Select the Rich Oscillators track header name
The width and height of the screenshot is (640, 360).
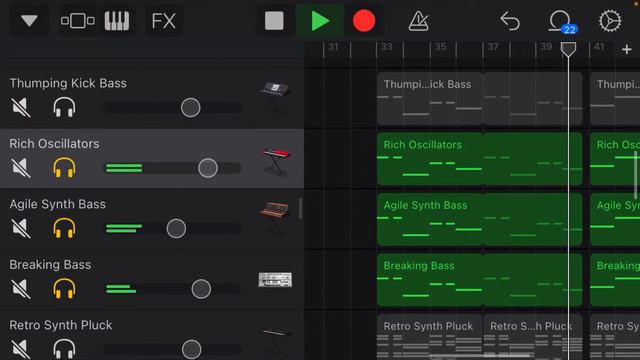pyautogui.click(x=54, y=144)
